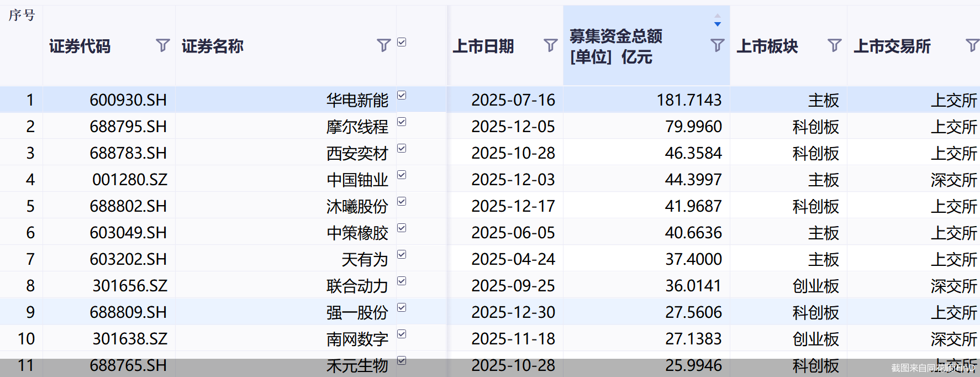Click the 证券名称 column header
This screenshot has height=377, width=980.
point(212,46)
